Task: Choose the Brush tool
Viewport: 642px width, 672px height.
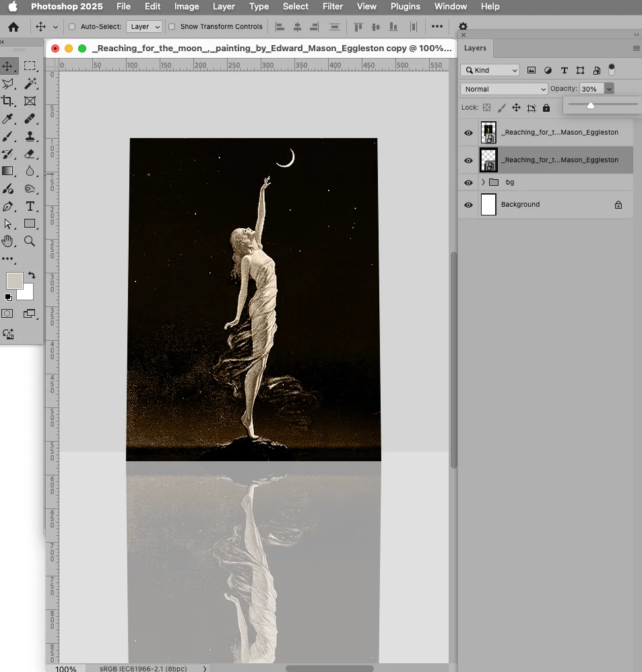Action: point(7,136)
